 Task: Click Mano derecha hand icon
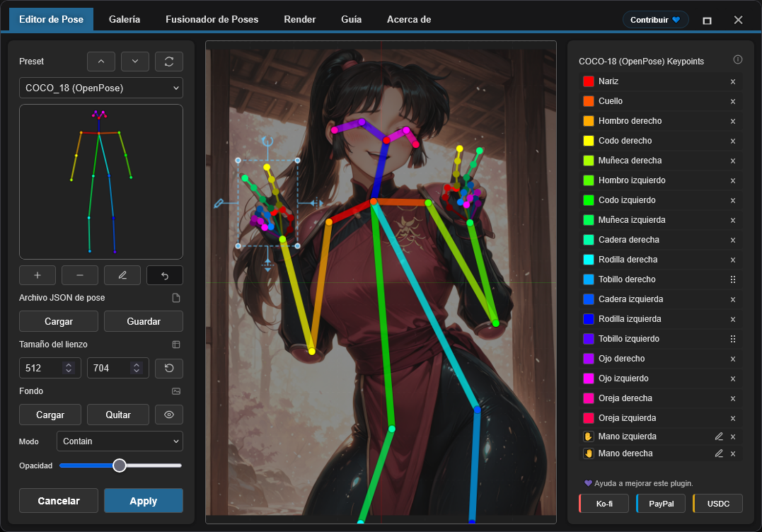pyautogui.click(x=589, y=453)
